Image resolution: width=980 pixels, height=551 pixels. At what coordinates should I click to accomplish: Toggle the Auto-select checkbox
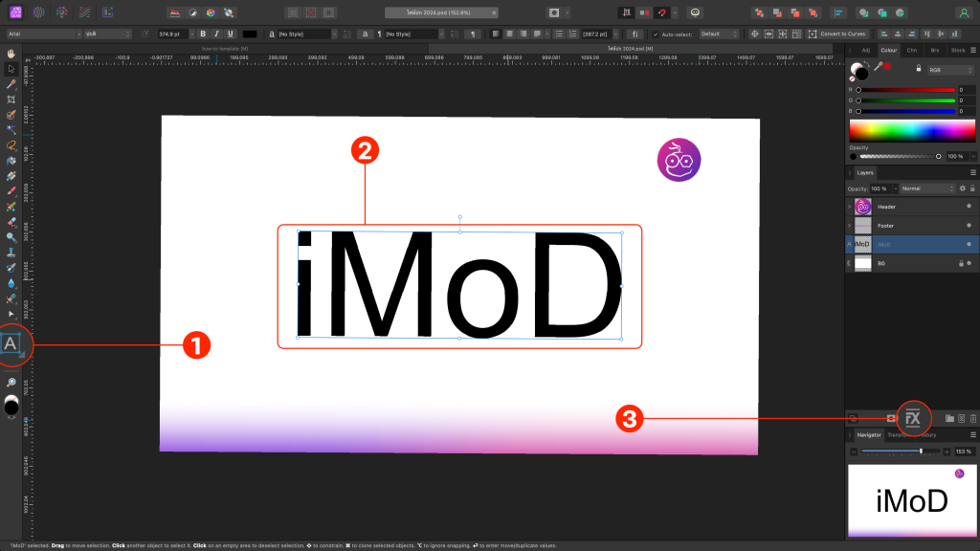[x=656, y=33]
